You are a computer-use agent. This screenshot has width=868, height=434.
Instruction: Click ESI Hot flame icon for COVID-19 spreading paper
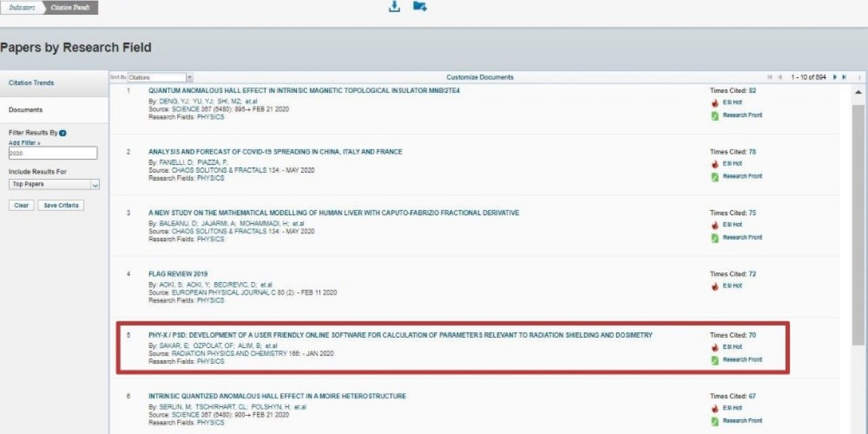pyautogui.click(x=715, y=164)
